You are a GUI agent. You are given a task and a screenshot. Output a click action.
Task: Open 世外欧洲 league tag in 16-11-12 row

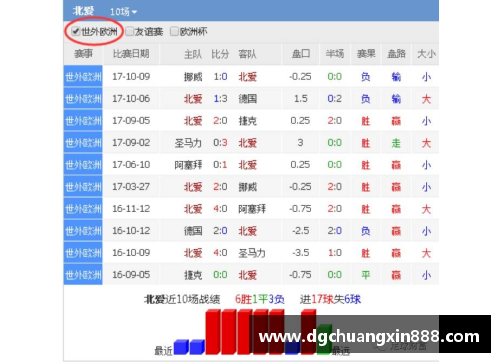(83, 209)
